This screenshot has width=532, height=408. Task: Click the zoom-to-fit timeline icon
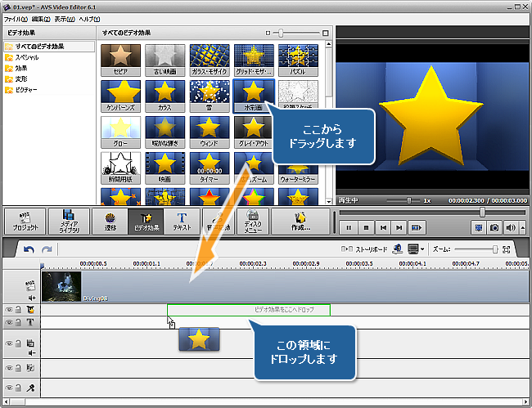click(506, 249)
